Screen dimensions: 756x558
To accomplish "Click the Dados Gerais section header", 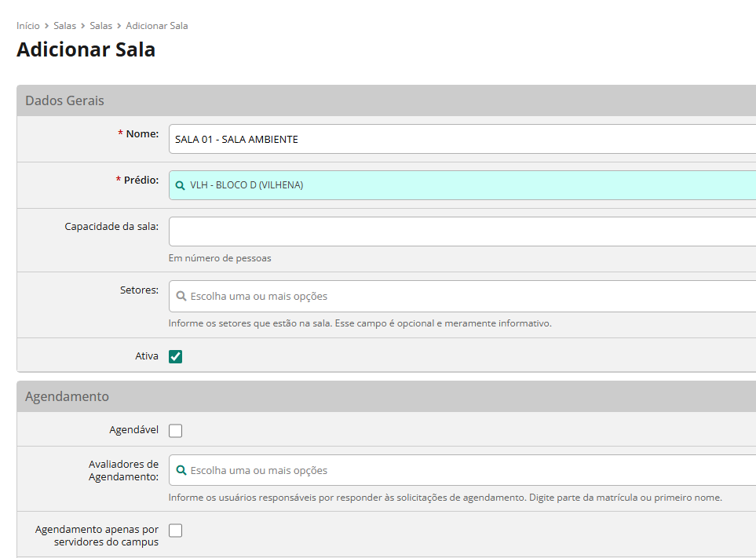I will pyautogui.click(x=65, y=101).
